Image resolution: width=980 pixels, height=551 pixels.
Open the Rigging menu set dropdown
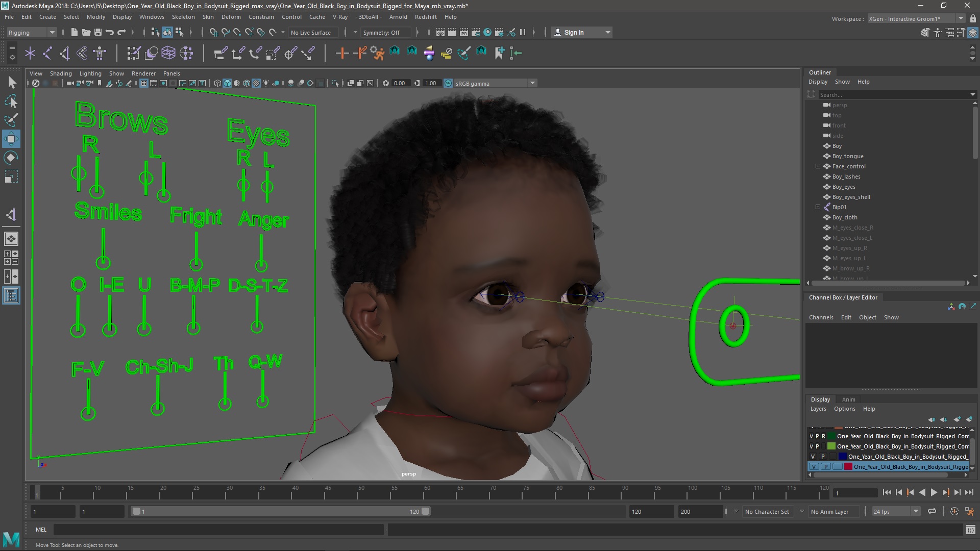click(32, 33)
